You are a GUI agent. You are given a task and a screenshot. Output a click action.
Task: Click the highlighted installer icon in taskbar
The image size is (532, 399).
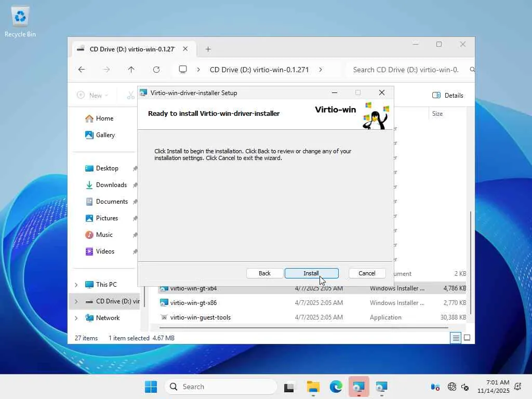click(358, 387)
